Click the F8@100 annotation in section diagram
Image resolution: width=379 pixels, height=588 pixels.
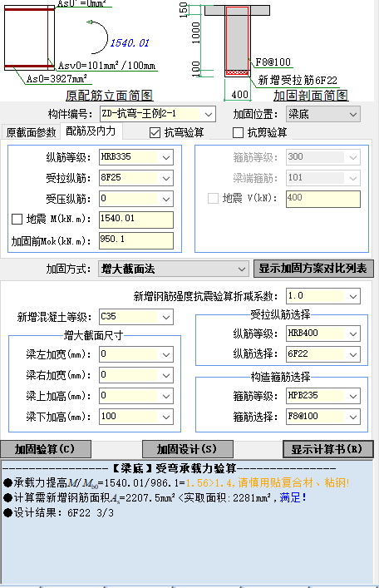coord(273,62)
